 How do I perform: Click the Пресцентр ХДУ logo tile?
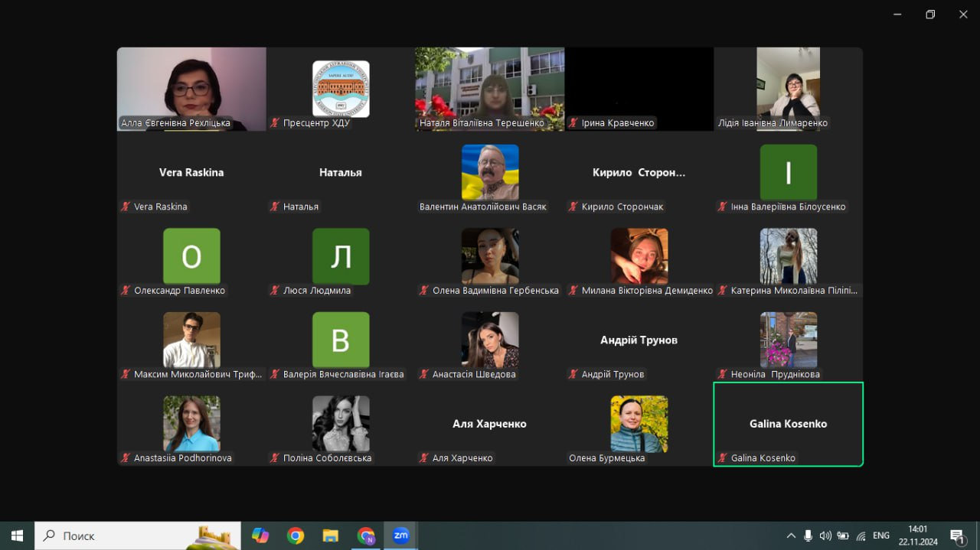click(341, 89)
